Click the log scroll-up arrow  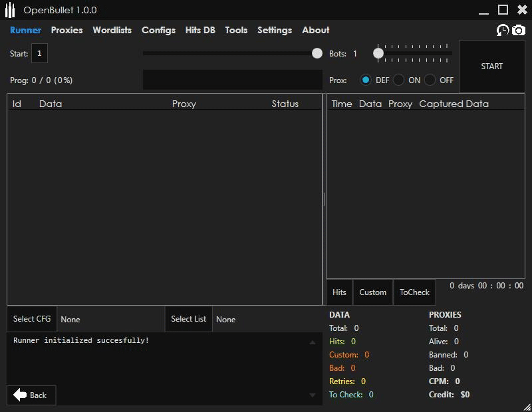[x=313, y=342]
